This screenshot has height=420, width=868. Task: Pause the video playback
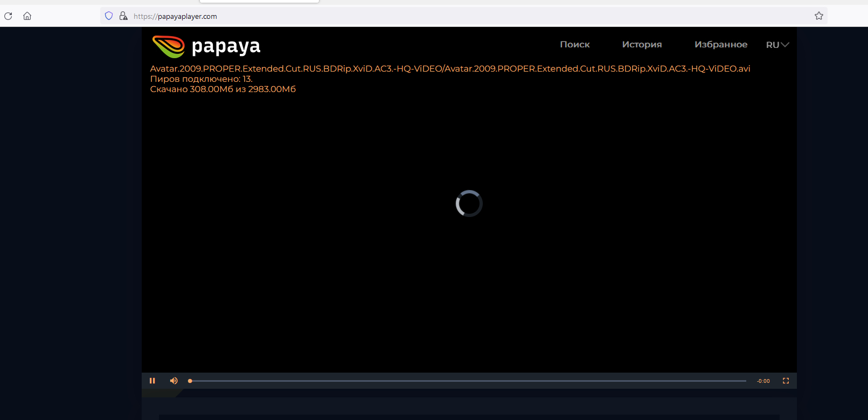tap(152, 381)
